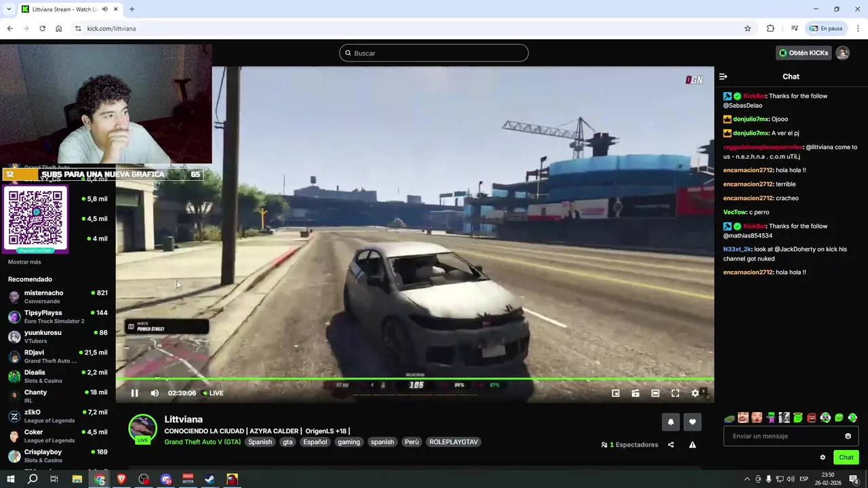Screen dimensions: 868x488
Task: Enter fullscreen mode in the player
Action: (675, 393)
